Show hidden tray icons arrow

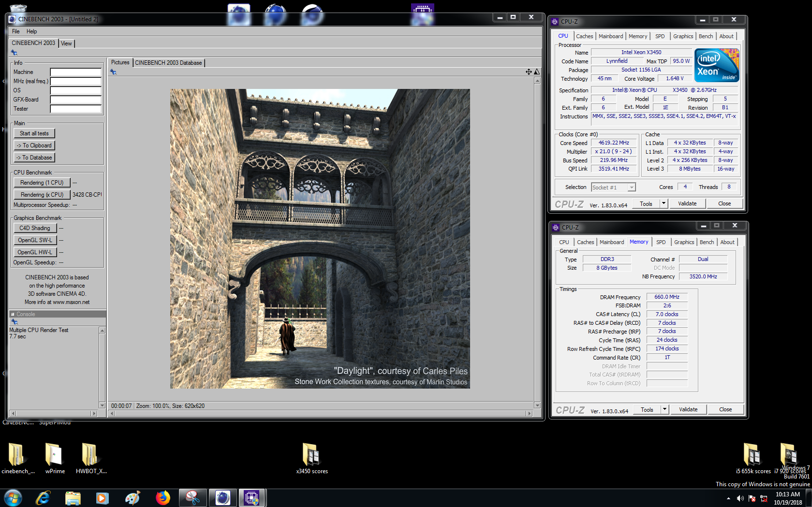[x=728, y=498]
